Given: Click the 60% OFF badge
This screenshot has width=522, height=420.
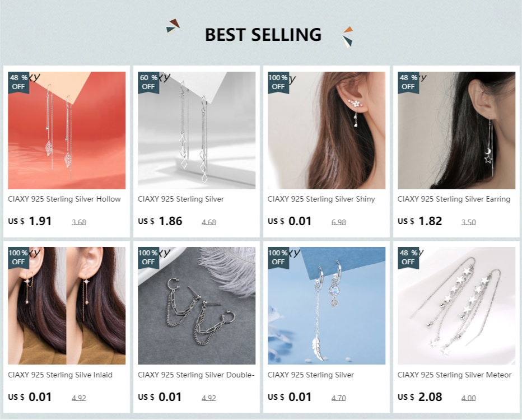Looking at the screenshot, I should [x=148, y=82].
